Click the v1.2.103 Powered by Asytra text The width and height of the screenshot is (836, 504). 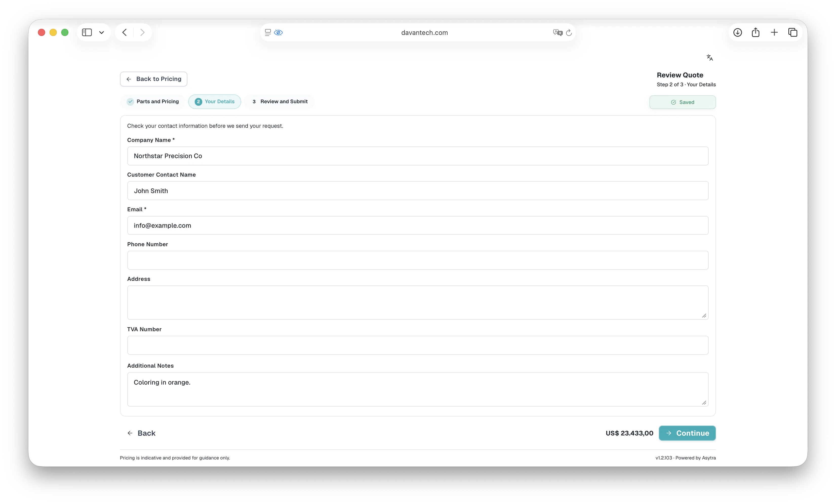coord(686,458)
